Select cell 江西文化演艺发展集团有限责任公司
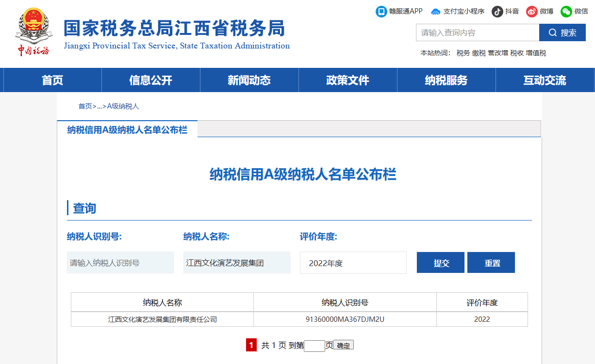Image resolution: width=595 pixels, height=364 pixels. pyautogui.click(x=163, y=319)
